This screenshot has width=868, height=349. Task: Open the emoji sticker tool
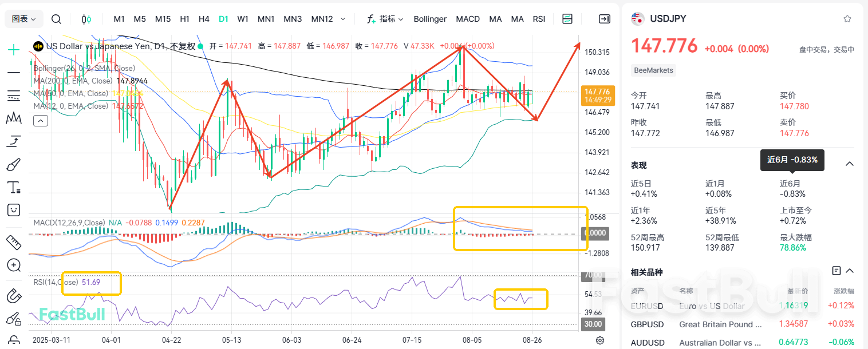click(x=13, y=209)
